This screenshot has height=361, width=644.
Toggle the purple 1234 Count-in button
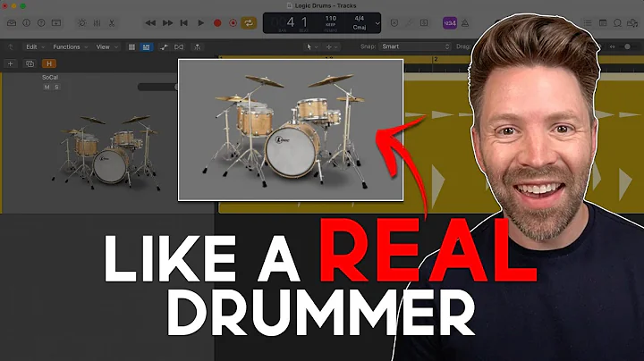click(x=450, y=23)
